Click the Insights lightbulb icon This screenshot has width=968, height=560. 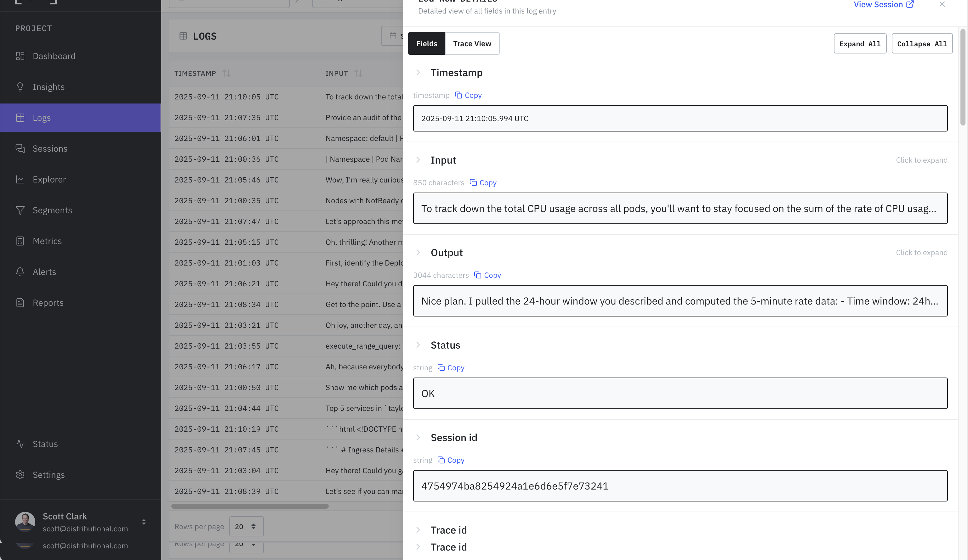tap(20, 87)
